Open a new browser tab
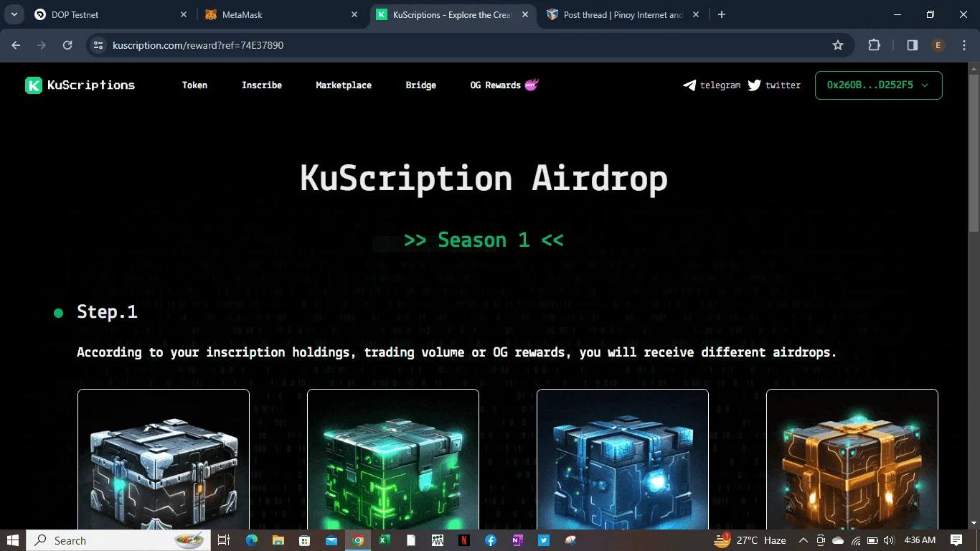 (x=722, y=14)
